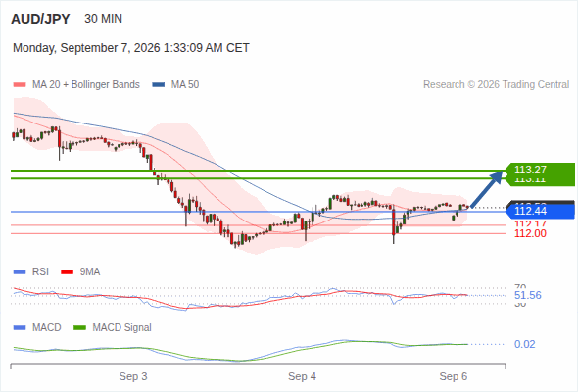Click the Sep 6 date axis label
The image size is (578, 392).
point(454,377)
